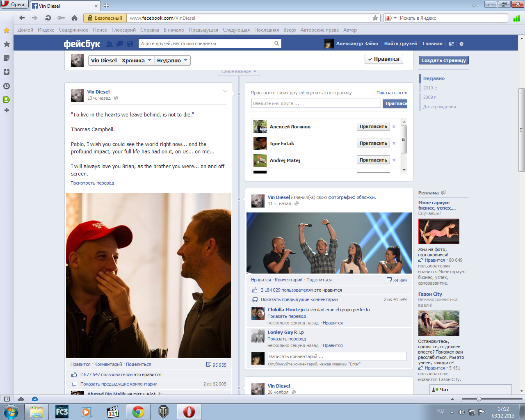Image resolution: width=525 pixels, height=420 pixels.
Task: Open Yandex search engine dropdown
Action: pos(395,18)
